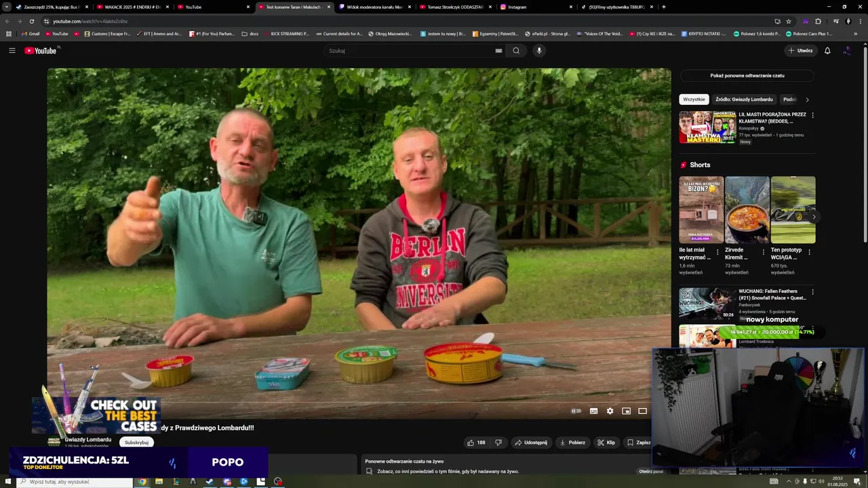The height and width of the screenshot is (488, 868).
Task: Select Źródło: Gwiazdy Lombardu filter chip
Action: click(744, 100)
